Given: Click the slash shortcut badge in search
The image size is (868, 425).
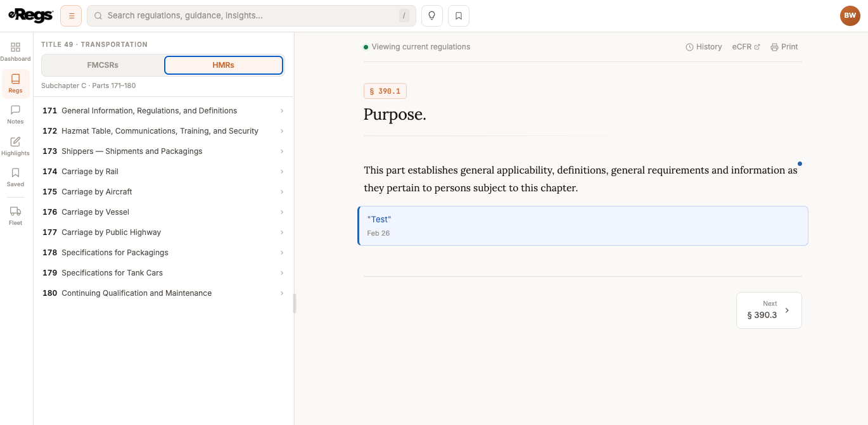Looking at the screenshot, I should click(x=404, y=16).
